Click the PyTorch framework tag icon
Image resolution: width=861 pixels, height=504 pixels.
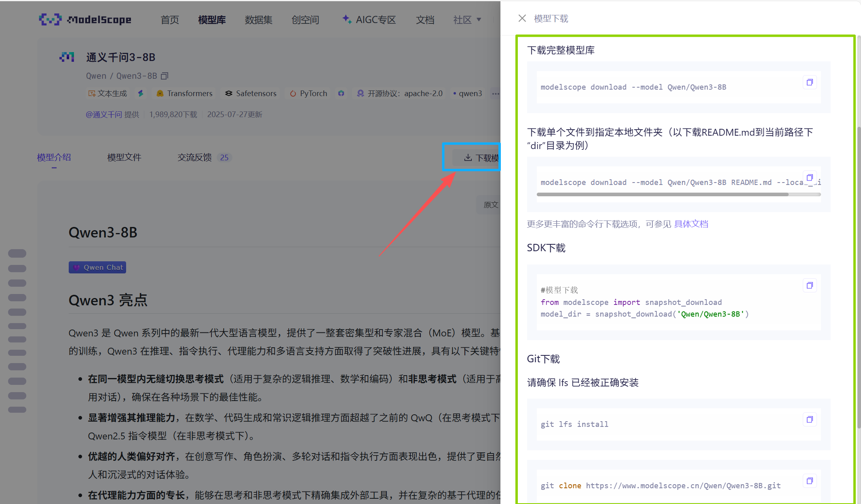click(x=293, y=93)
